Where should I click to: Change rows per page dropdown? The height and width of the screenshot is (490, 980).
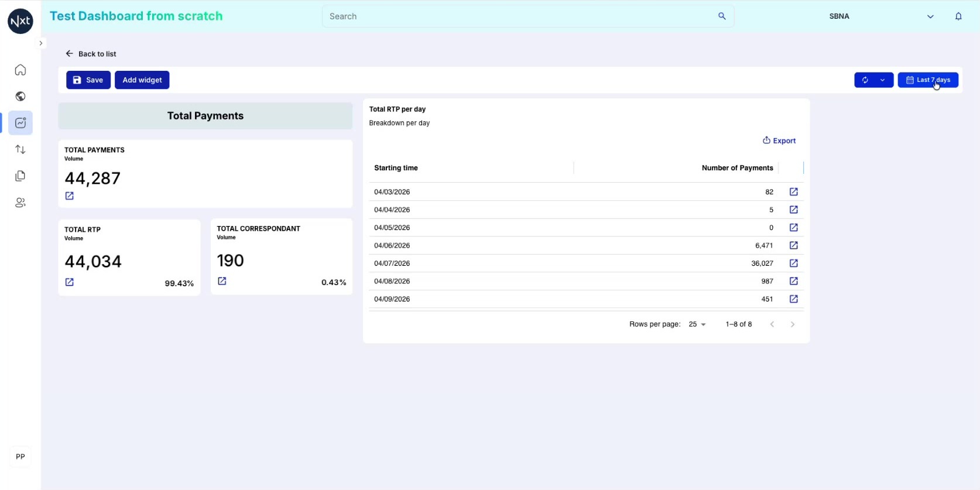pyautogui.click(x=697, y=324)
